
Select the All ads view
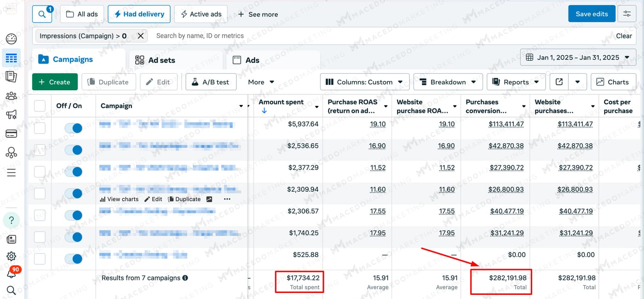[x=82, y=14]
